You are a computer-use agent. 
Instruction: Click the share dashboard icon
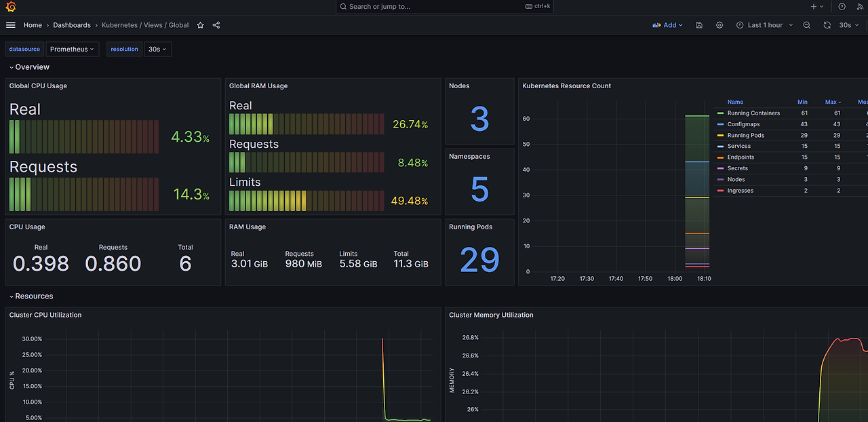(216, 25)
